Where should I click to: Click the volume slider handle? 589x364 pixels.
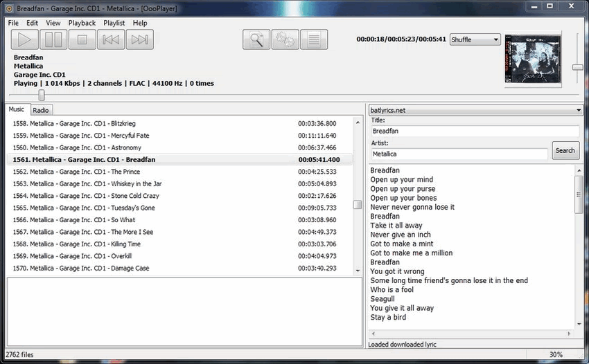click(577, 67)
